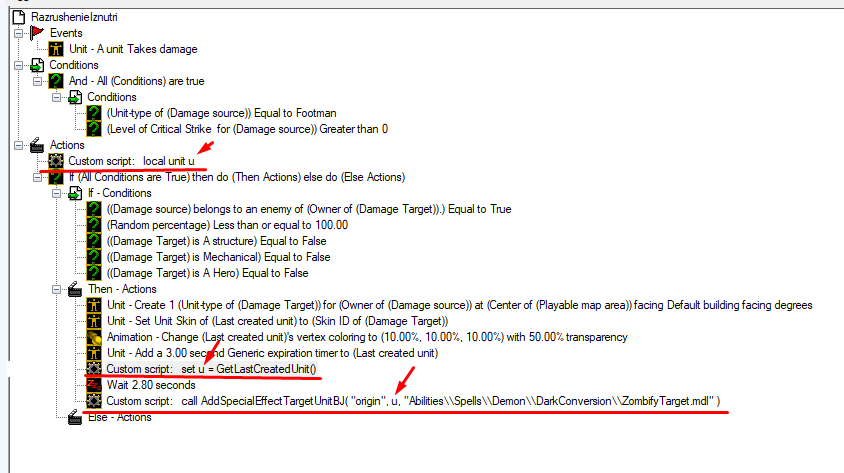Select 'And - All (Conditions) are true' row
844x473 pixels.
click(x=137, y=81)
